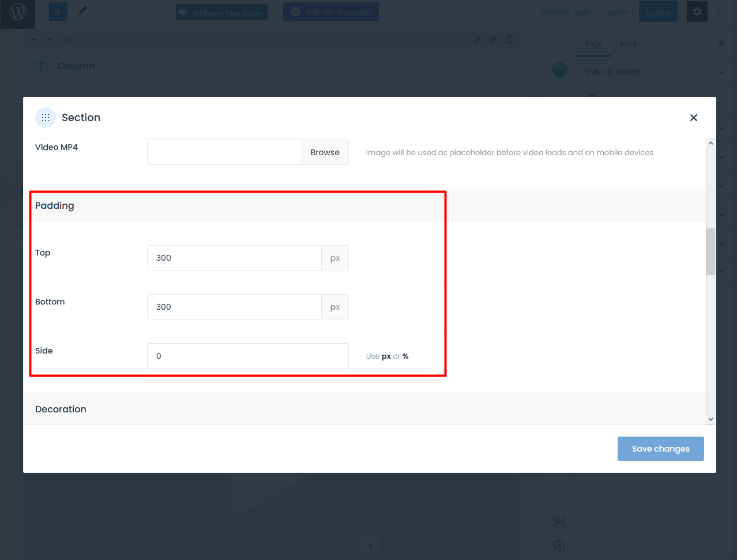
Task: Click the grid dots icon beside Section title
Action: [46, 118]
